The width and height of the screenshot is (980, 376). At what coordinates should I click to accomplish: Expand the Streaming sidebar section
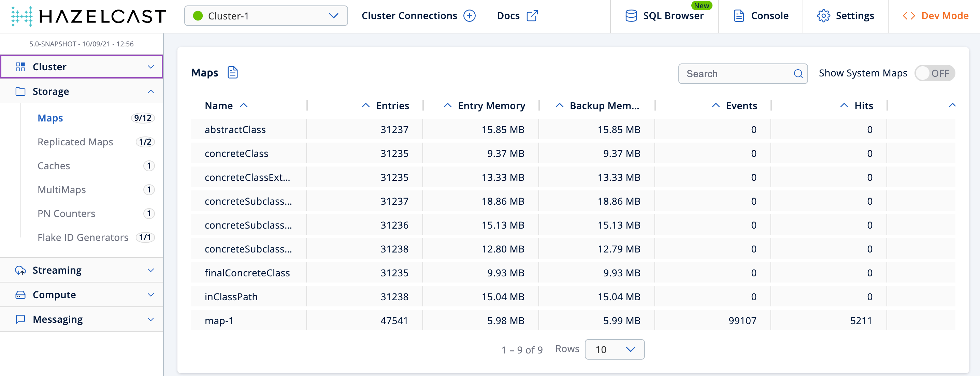[x=82, y=270]
